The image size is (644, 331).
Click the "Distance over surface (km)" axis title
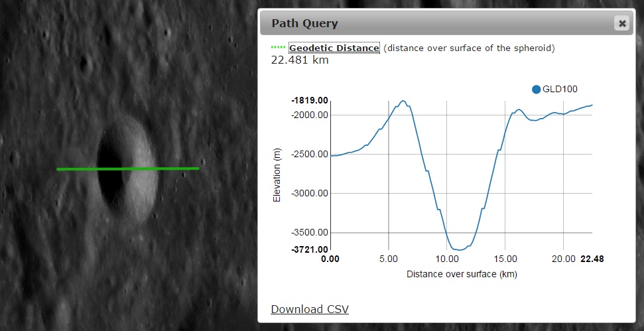click(462, 274)
